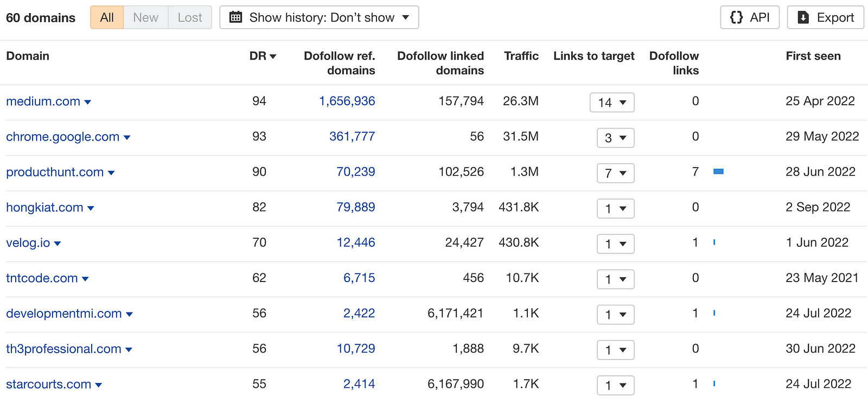Open chrome.google.com's 3 links dropdown
This screenshot has height=402, width=868.
(x=616, y=137)
